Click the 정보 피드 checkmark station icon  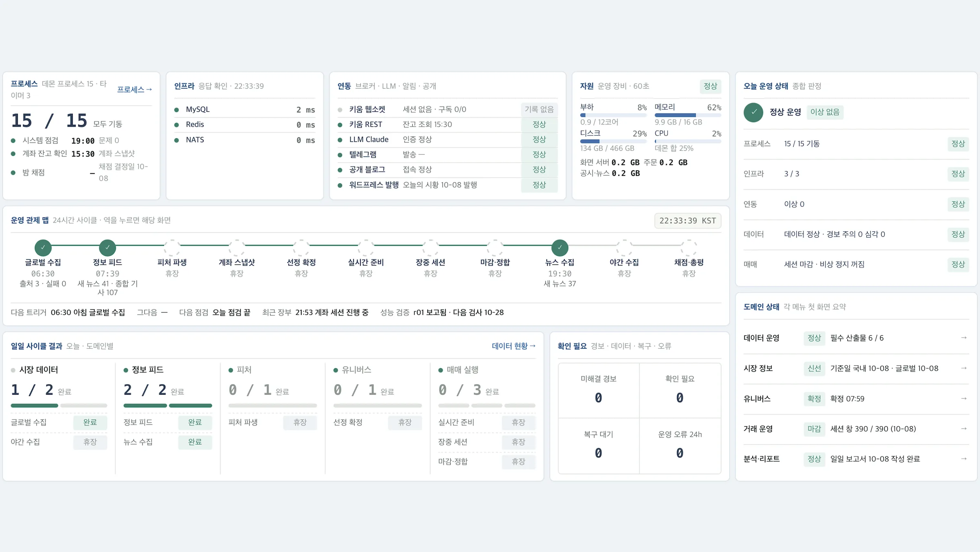(107, 247)
